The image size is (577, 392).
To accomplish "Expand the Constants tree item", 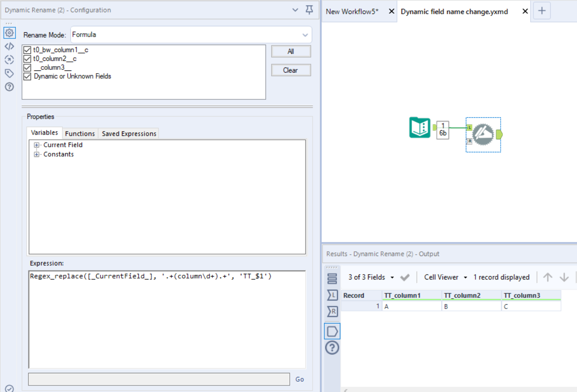I will coord(37,154).
